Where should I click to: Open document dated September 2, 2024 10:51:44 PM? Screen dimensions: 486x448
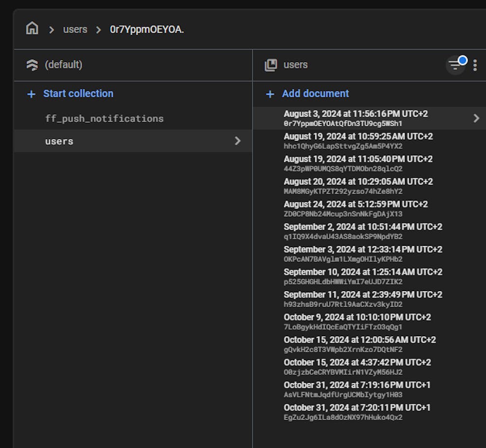point(369,231)
